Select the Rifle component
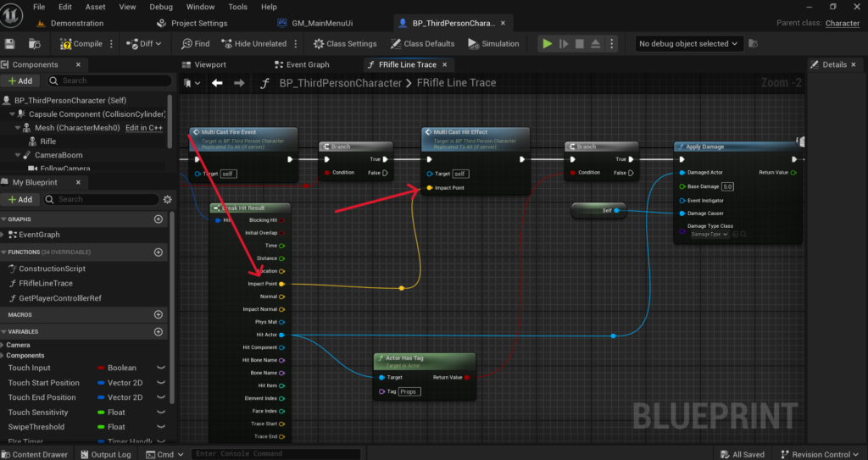Screen dimensions: 868x460 (48, 141)
